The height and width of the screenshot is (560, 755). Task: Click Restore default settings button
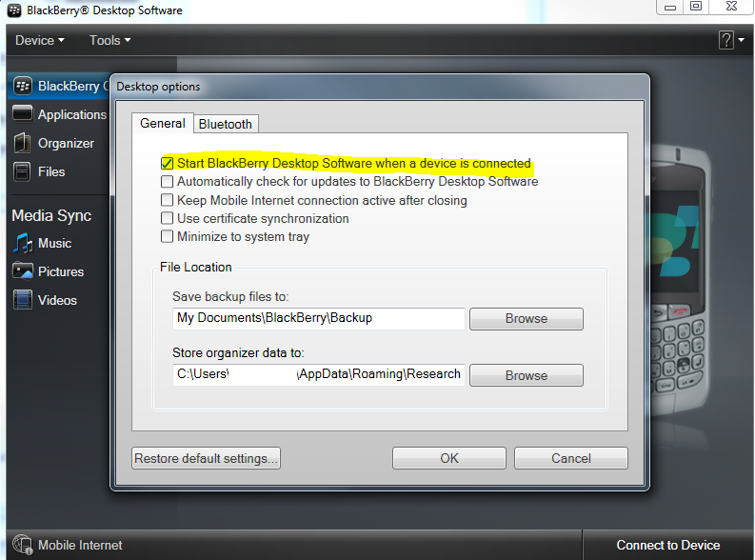click(206, 458)
